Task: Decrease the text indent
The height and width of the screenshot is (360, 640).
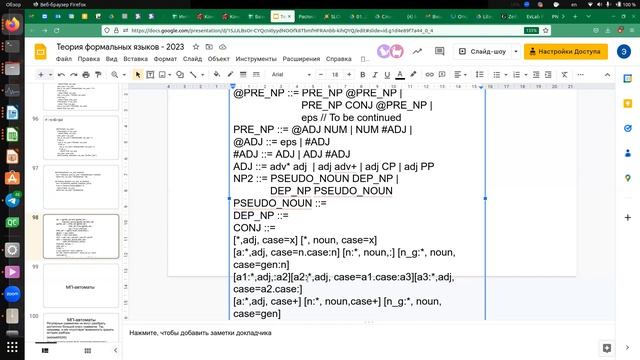Action: (536, 74)
